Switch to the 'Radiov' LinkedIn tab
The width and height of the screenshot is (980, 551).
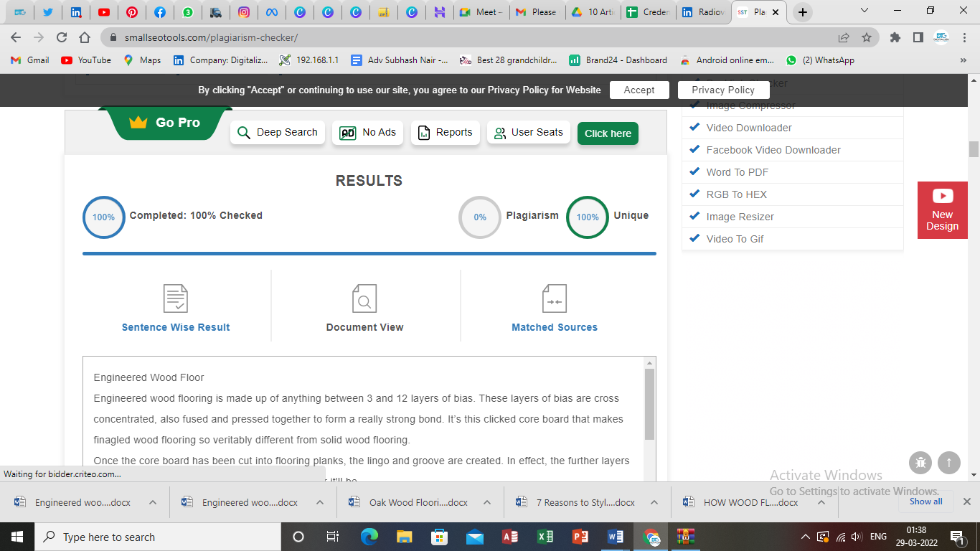click(704, 12)
